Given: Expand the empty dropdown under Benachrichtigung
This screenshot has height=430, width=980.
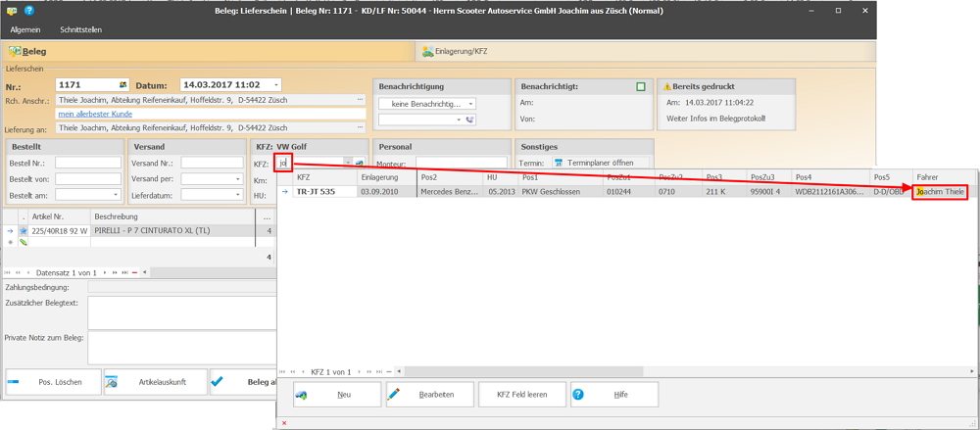Looking at the screenshot, I should point(459,119).
